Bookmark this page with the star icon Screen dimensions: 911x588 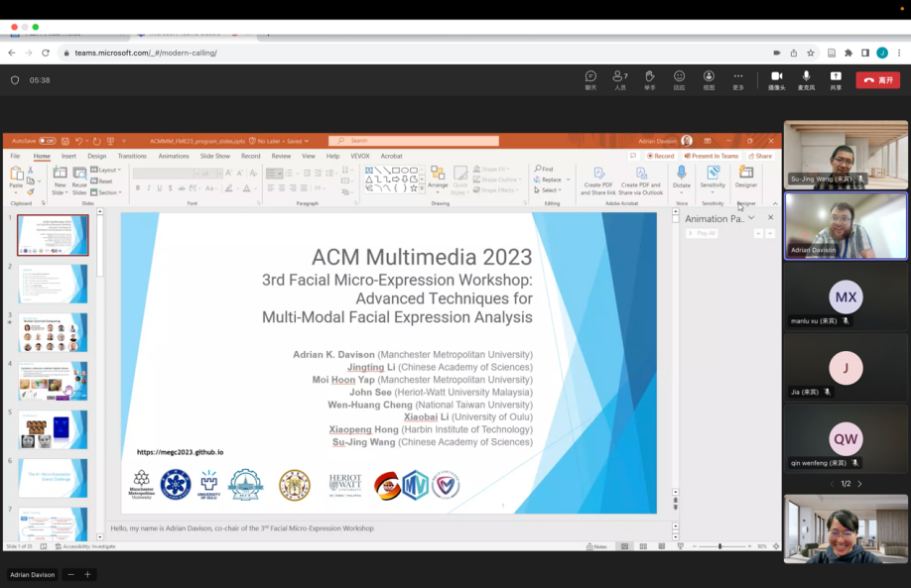coord(811,53)
